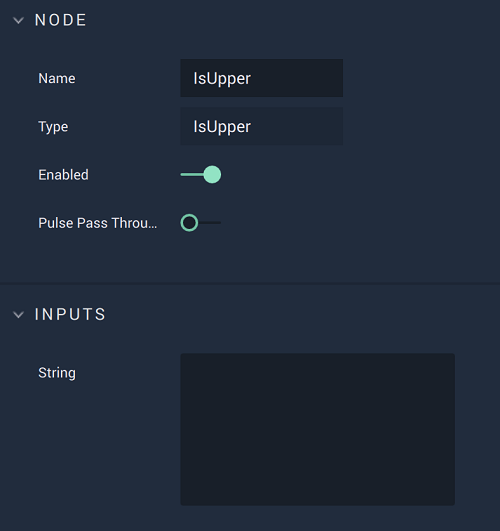Click the green track line of Enabled switch
The height and width of the screenshot is (531, 500).
point(192,175)
